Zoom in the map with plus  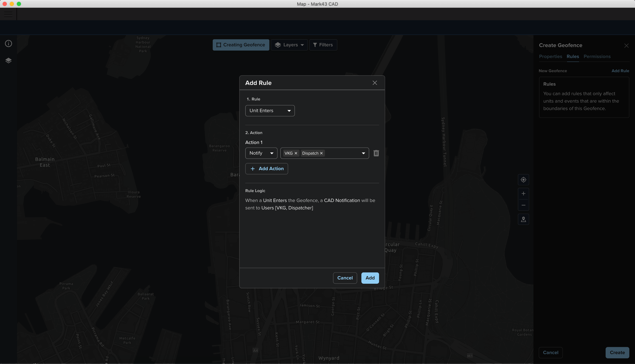(523, 194)
